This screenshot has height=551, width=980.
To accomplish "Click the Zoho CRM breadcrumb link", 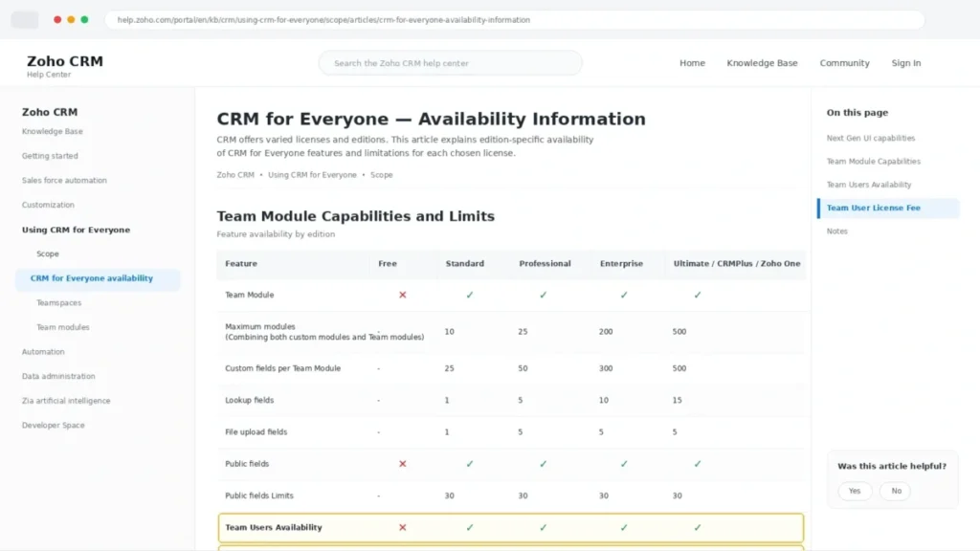I will click(235, 175).
